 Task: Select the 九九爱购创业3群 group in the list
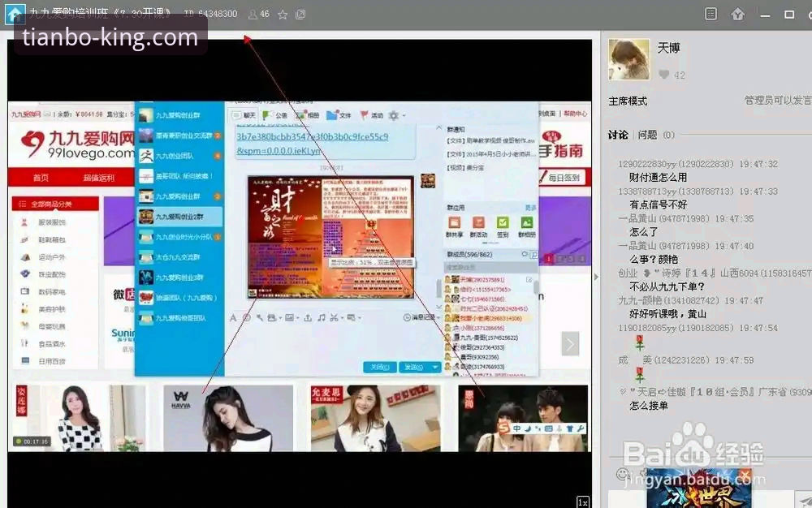(179, 278)
